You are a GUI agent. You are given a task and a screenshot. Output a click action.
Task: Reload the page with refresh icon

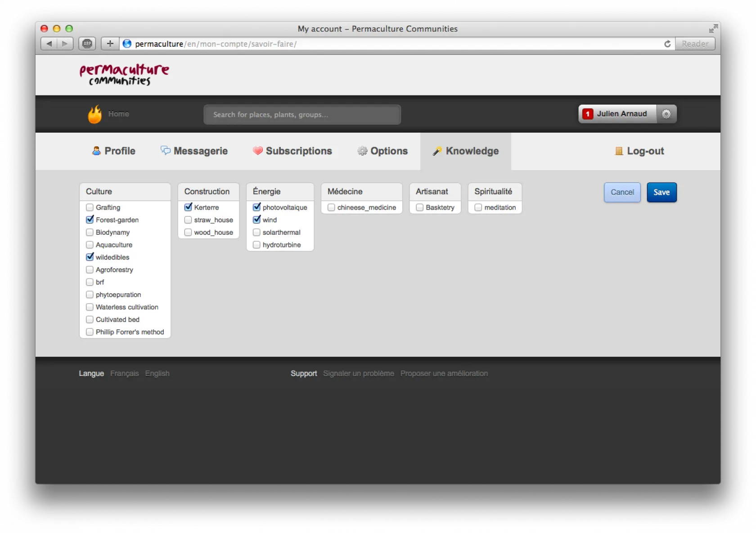[x=667, y=44]
